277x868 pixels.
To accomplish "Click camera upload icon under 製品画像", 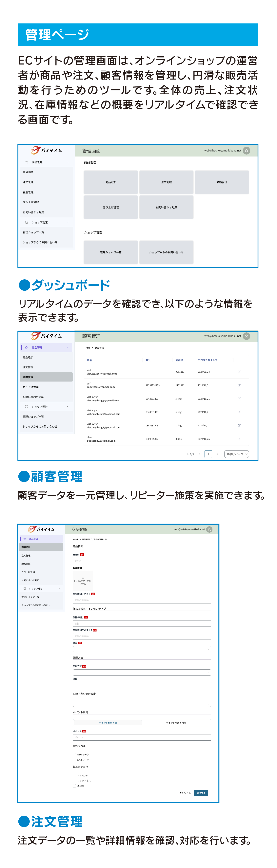I will point(83,578).
